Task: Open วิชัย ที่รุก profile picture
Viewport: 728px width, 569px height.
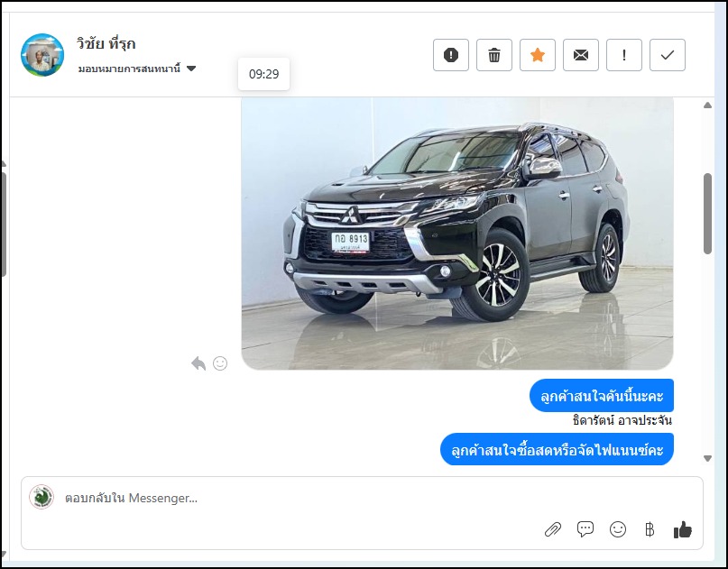Action: point(42,55)
